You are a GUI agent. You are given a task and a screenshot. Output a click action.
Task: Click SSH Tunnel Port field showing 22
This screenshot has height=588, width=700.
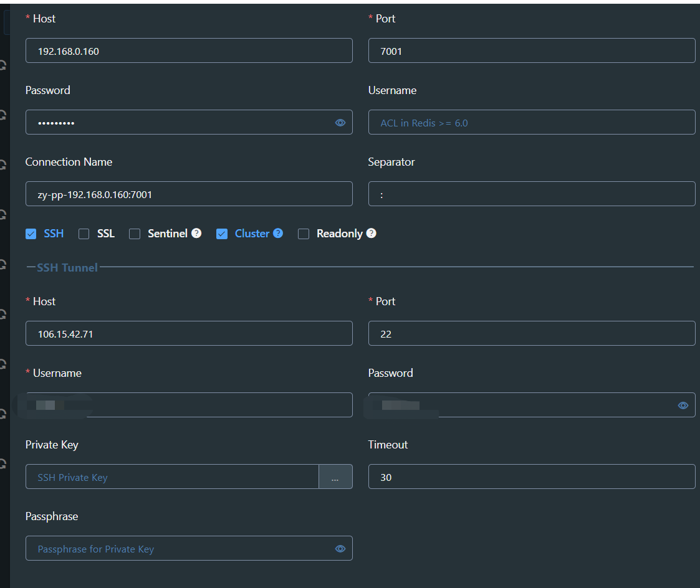tap(532, 333)
